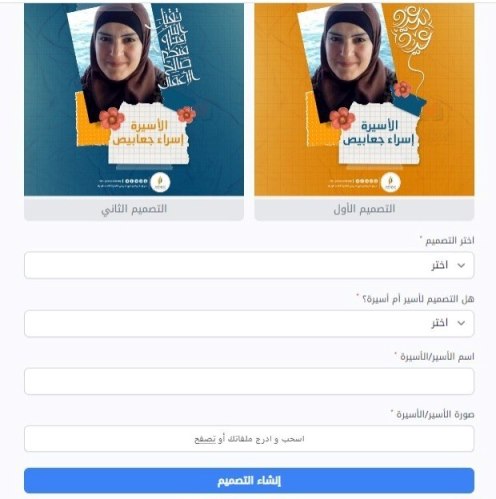Click the social media icons row on the blue design
Viewport: 496px width, 499px height.
[136, 181]
